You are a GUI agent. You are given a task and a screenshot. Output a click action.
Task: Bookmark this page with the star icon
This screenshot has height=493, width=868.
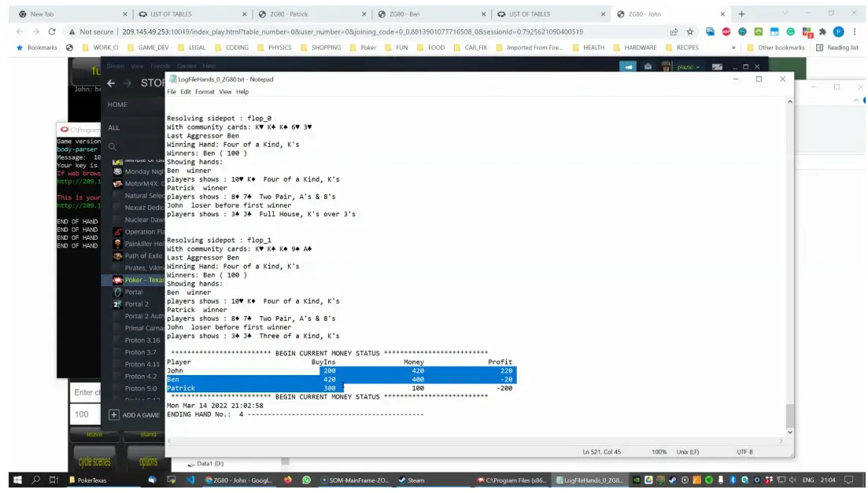pos(689,32)
